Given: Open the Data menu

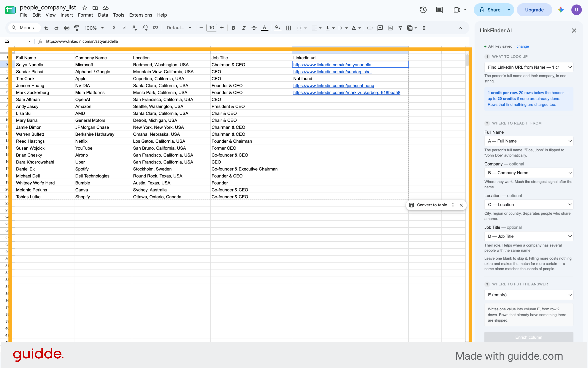Looking at the screenshot, I should click(103, 15).
